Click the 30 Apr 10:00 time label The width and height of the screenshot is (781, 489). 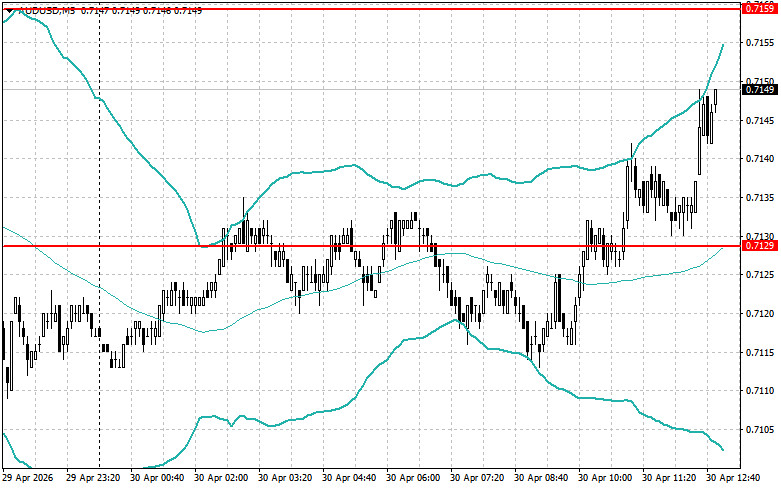pos(605,478)
